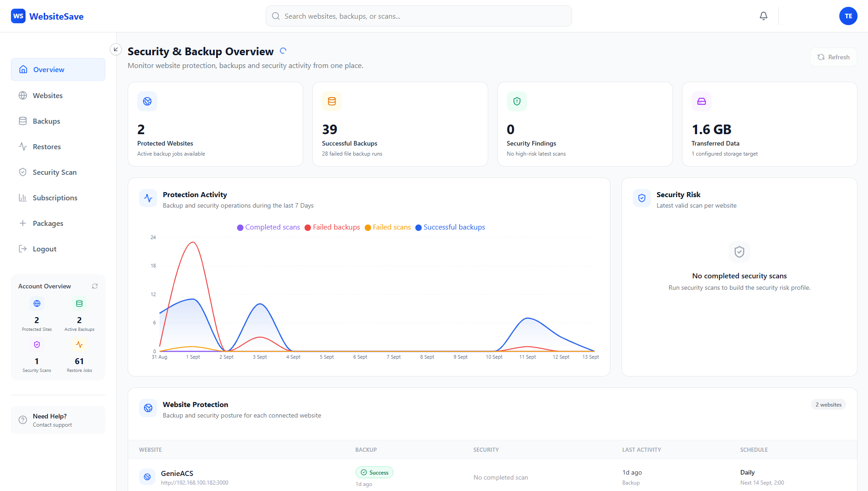This screenshot has width=868, height=491.
Task: Collapse the sidebar with arrow icon
Action: 116,49
